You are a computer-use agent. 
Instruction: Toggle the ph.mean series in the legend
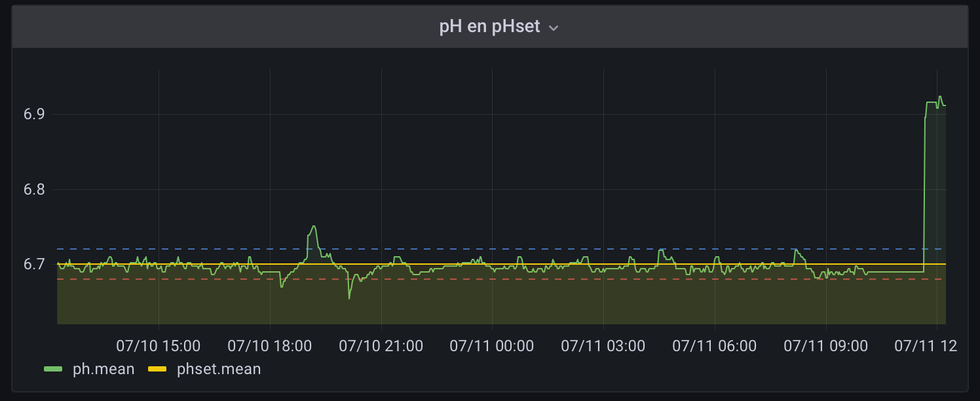coord(104,369)
